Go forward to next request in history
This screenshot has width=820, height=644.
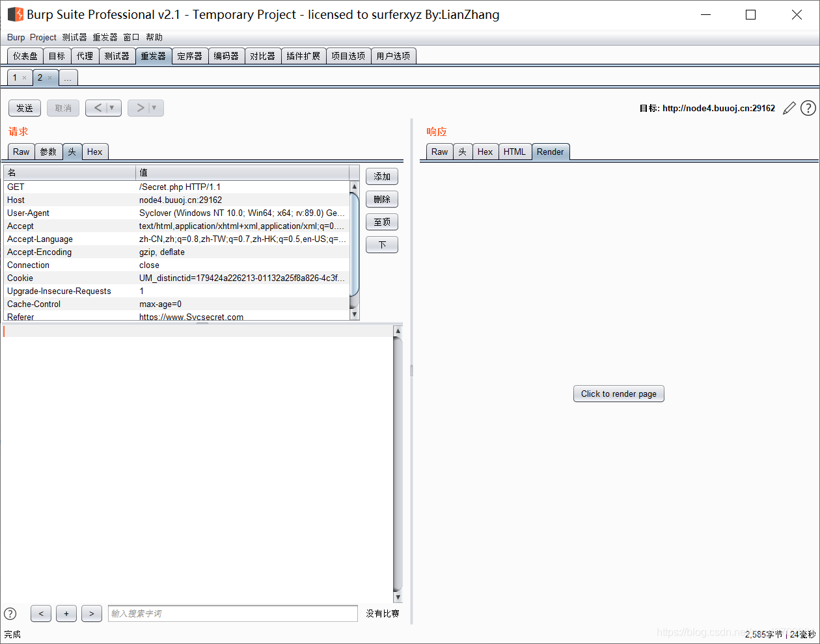coord(139,108)
